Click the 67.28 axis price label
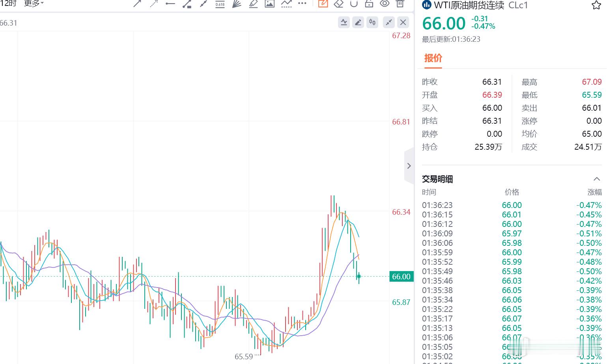 click(401, 35)
